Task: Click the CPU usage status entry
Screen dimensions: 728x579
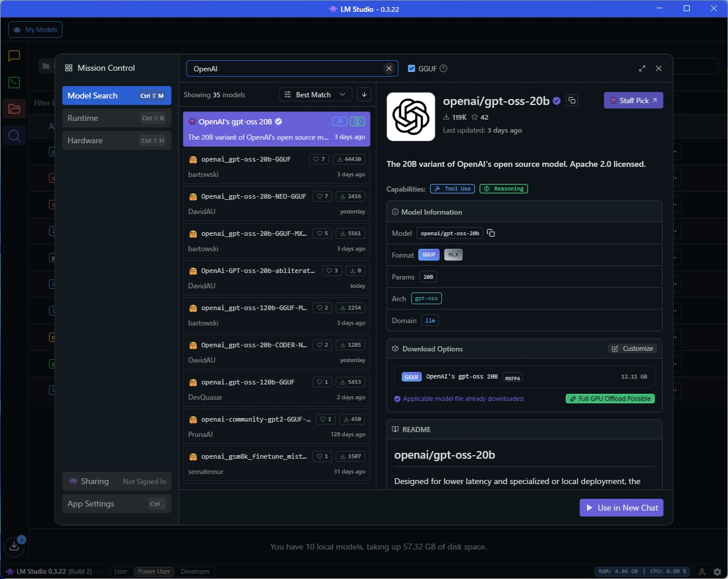Action: pos(668,571)
